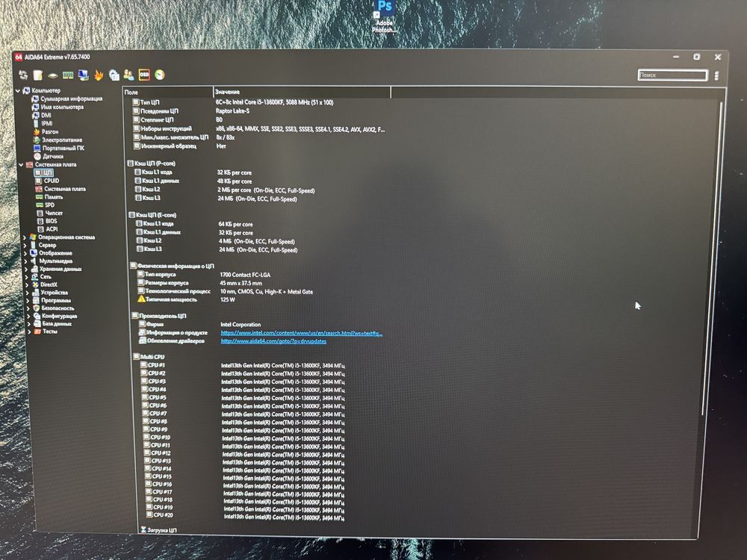Expand the Мультимедиа tree node
The height and width of the screenshot is (560, 747).
25,261
